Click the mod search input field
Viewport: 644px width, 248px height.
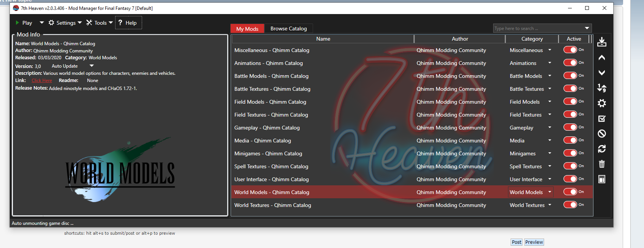coord(538,28)
